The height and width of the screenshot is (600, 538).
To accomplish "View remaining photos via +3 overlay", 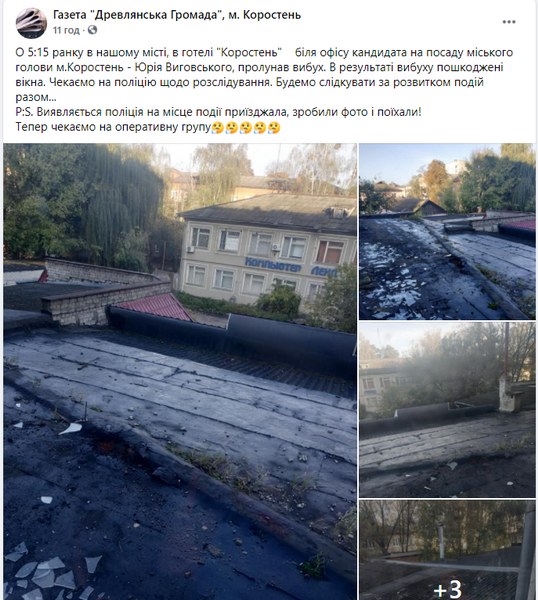I will pyautogui.click(x=447, y=589).
